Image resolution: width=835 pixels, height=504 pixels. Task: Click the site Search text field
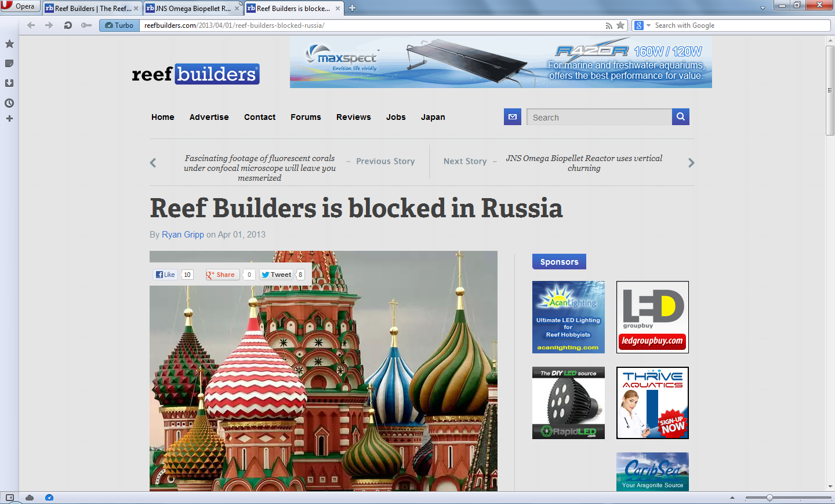tap(599, 117)
